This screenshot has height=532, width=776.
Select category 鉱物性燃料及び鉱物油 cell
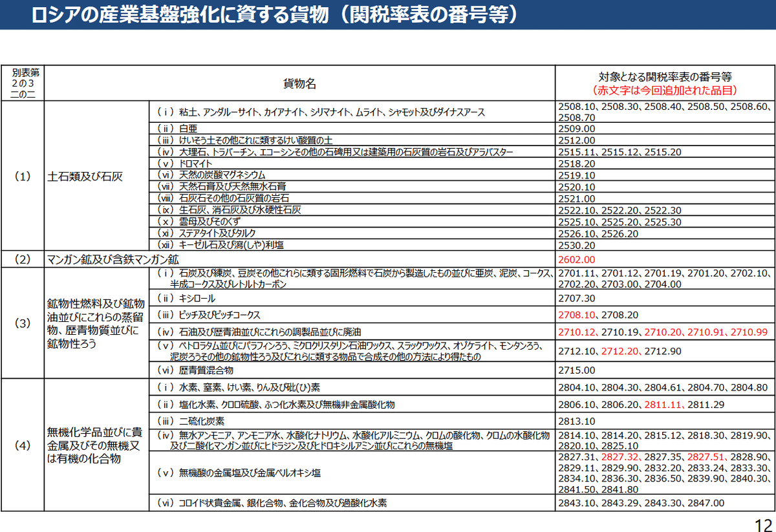(96, 324)
